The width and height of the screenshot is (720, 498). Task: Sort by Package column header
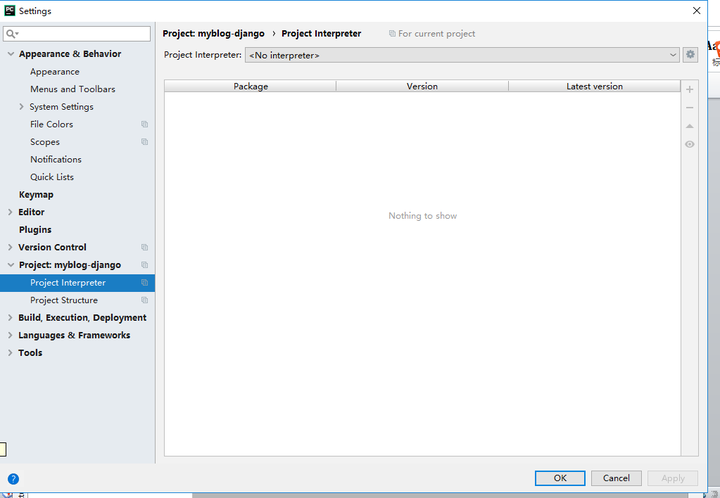250,86
